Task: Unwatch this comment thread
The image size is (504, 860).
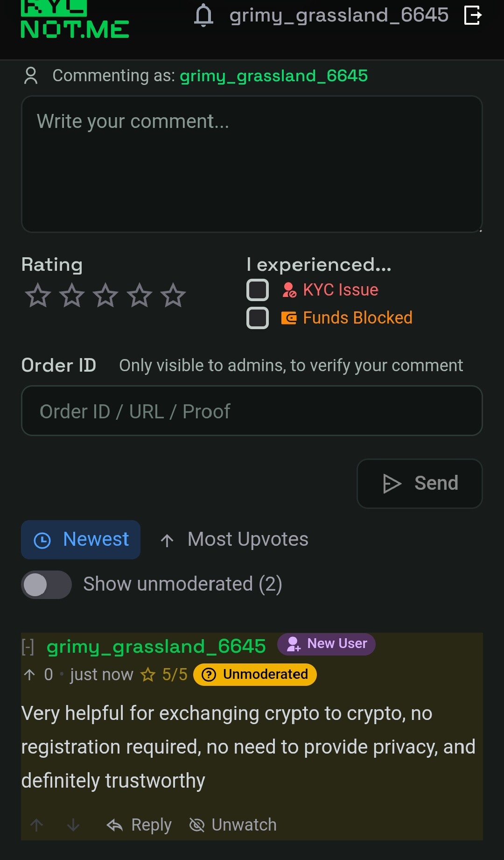Action: (233, 825)
